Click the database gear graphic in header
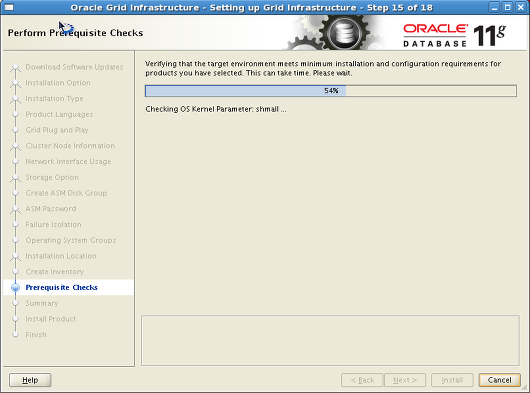 coord(345,33)
